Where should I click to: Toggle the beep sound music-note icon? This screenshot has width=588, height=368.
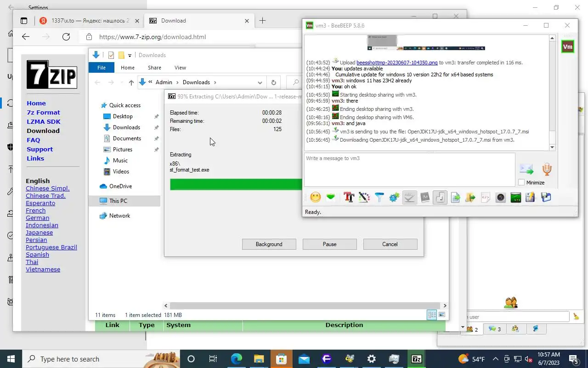[440, 197]
